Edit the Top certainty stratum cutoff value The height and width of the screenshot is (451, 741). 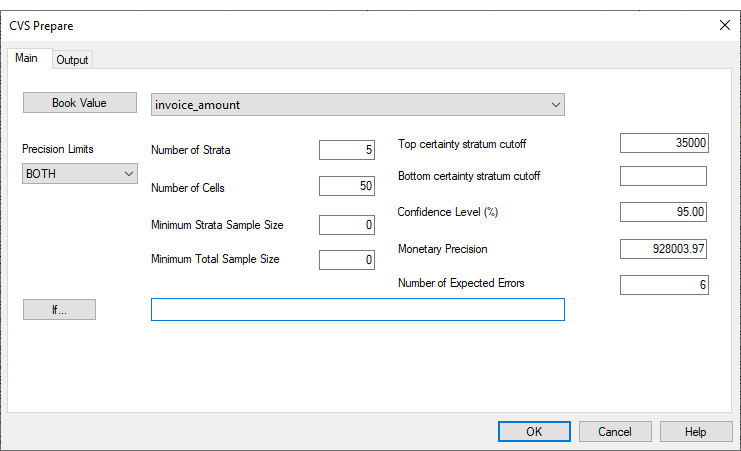click(x=663, y=143)
